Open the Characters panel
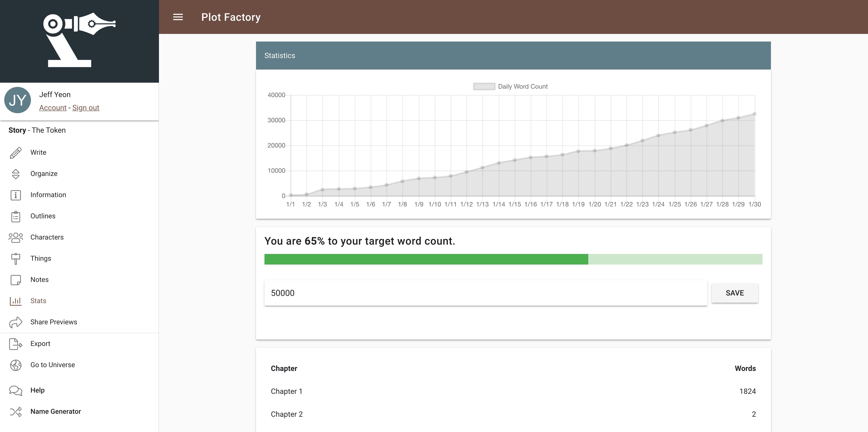The width and height of the screenshot is (868, 432). point(47,237)
